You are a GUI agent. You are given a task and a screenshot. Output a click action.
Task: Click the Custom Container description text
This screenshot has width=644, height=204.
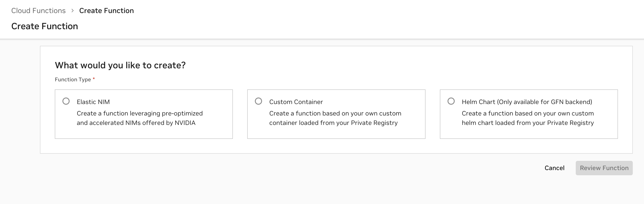[x=335, y=118]
